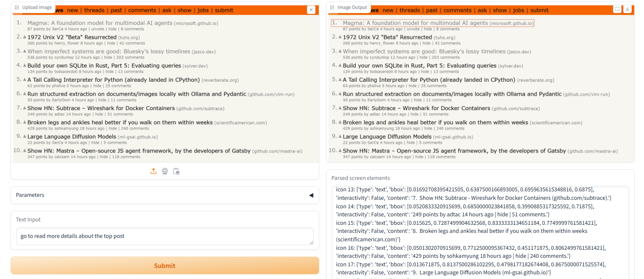Click the icon beside the Upload image label
The width and height of the screenshot is (644, 279).
(x=17, y=7)
